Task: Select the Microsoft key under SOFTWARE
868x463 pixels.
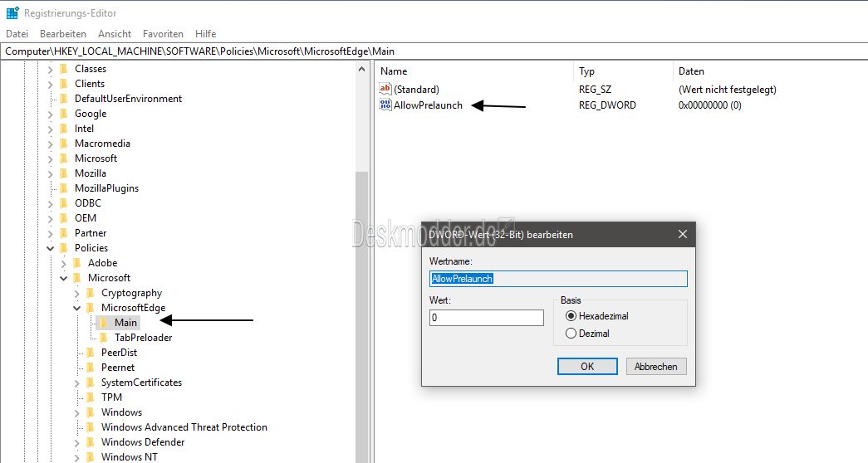Action: (x=96, y=158)
